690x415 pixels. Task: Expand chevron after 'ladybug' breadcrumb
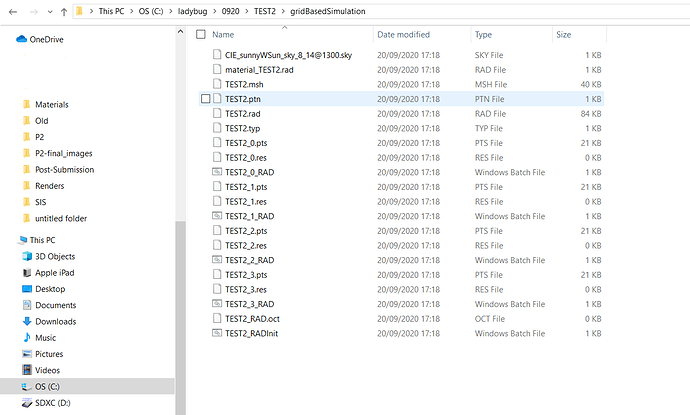tap(215, 11)
